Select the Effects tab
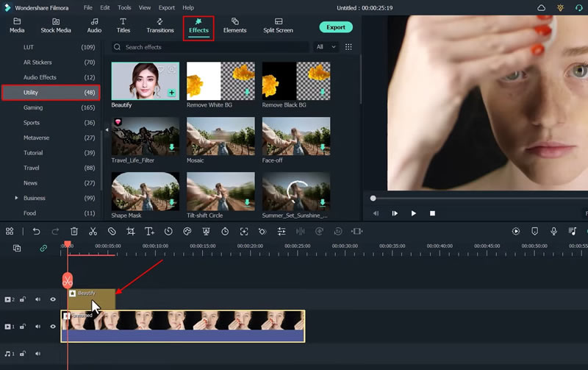This screenshot has height=370, width=588. pyautogui.click(x=198, y=26)
